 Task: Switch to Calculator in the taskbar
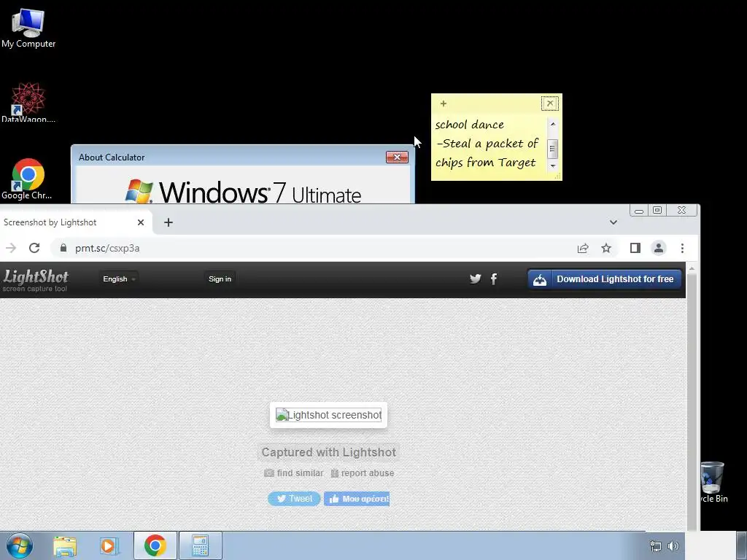click(x=200, y=545)
